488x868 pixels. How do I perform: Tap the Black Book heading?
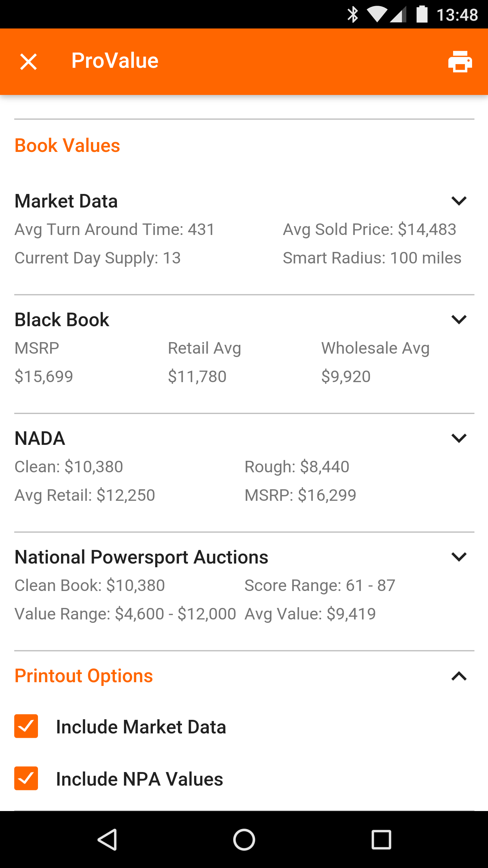point(62,319)
